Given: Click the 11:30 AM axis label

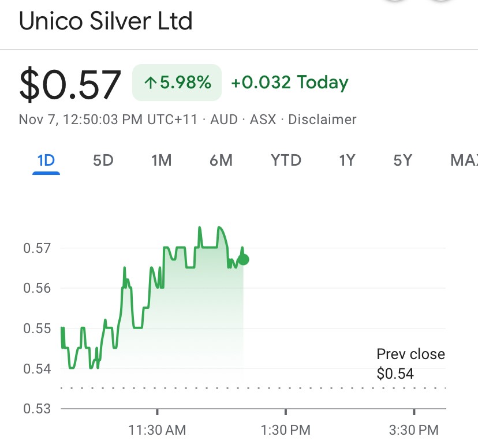Looking at the screenshot, I should pyautogui.click(x=157, y=430).
